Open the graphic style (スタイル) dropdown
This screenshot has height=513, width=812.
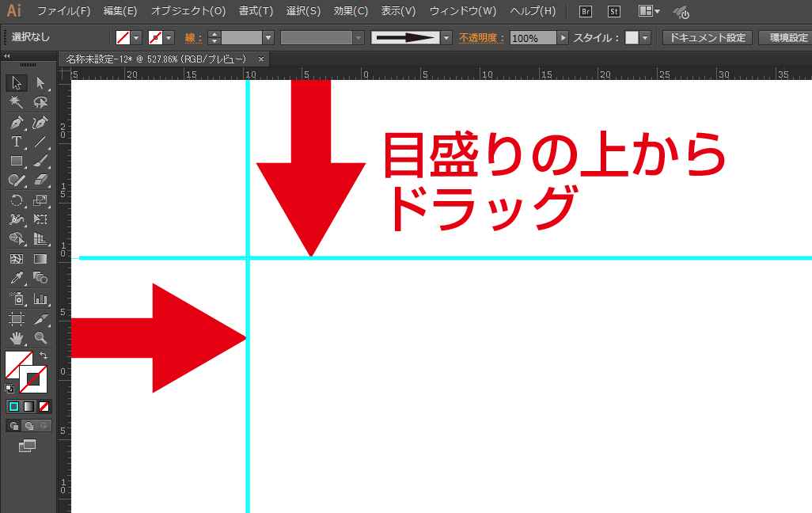[x=645, y=38]
